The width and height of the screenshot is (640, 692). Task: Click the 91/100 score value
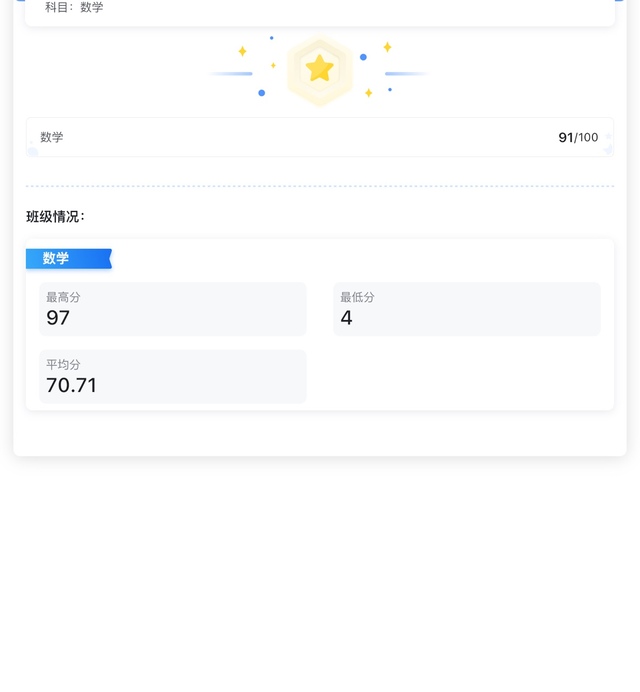[577, 137]
